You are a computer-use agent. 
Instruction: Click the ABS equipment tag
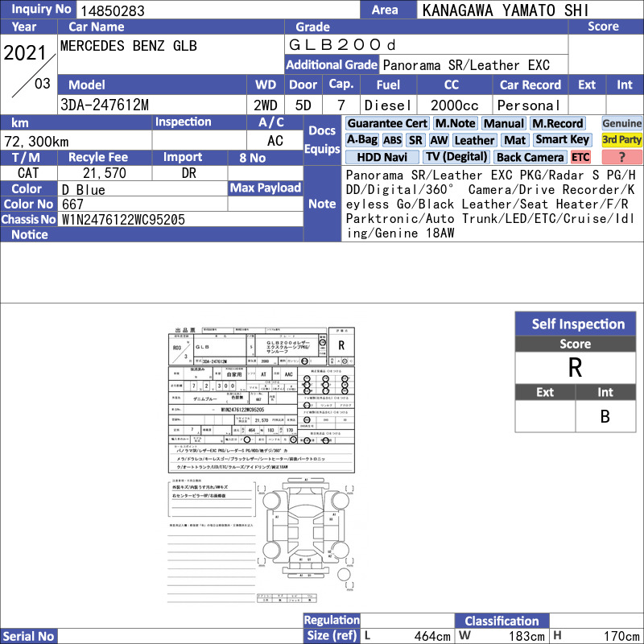pyautogui.click(x=392, y=140)
